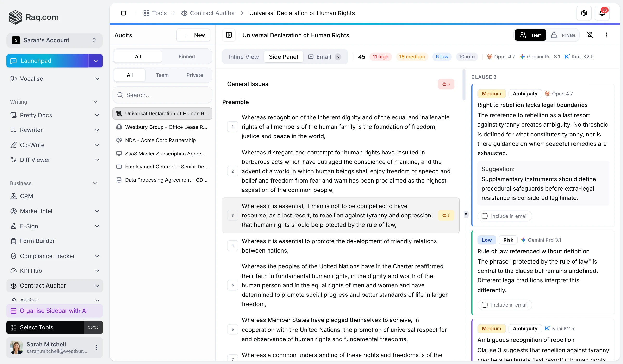Click the New audit button
The width and height of the screenshot is (623, 364).
point(193,35)
